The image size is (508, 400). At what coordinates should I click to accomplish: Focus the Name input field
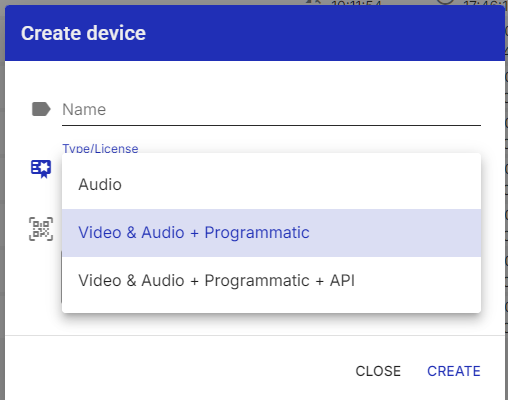[x=271, y=110]
